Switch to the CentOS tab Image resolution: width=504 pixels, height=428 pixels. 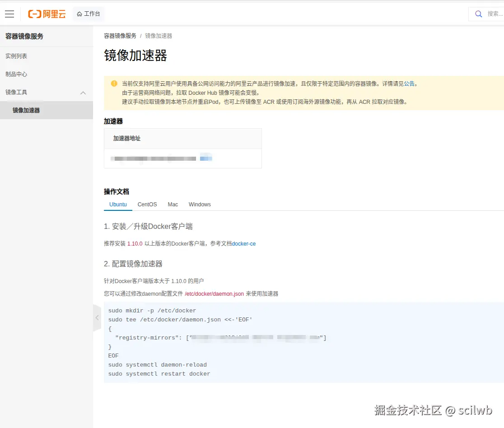coord(147,205)
